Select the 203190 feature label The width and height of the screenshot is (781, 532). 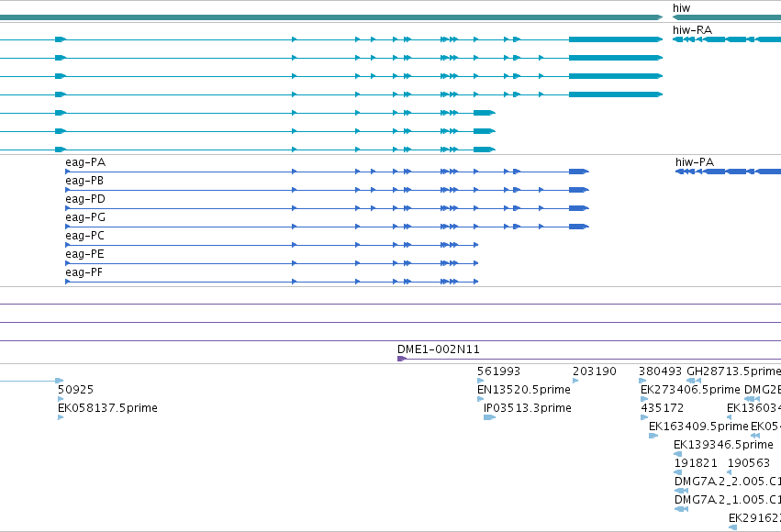pos(594,371)
